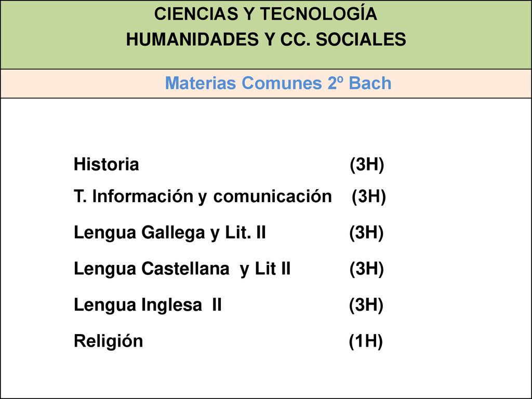This screenshot has width=532, height=399.
Task: Click the Historia subject text
Action: point(106,164)
